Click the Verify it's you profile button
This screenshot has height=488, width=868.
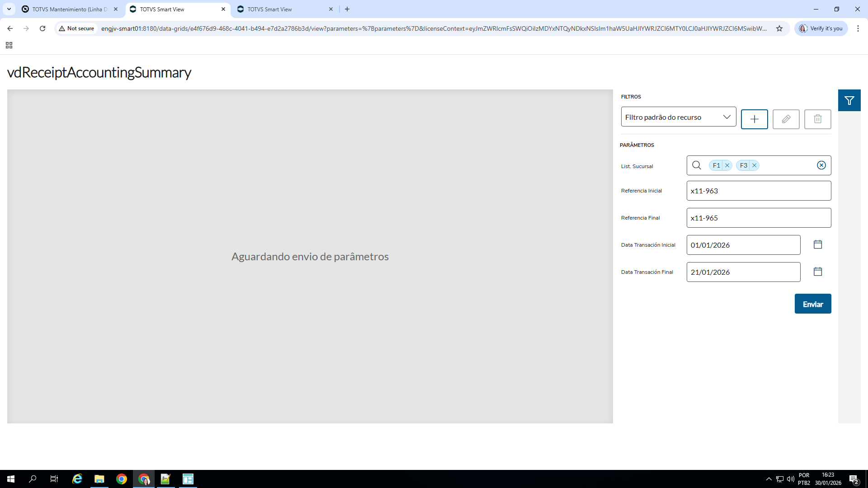coord(821,28)
